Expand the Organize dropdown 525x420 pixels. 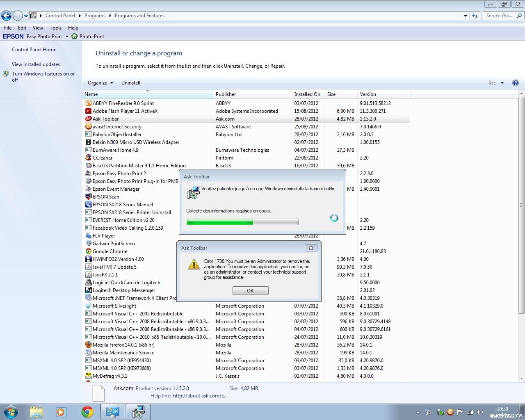click(x=100, y=83)
